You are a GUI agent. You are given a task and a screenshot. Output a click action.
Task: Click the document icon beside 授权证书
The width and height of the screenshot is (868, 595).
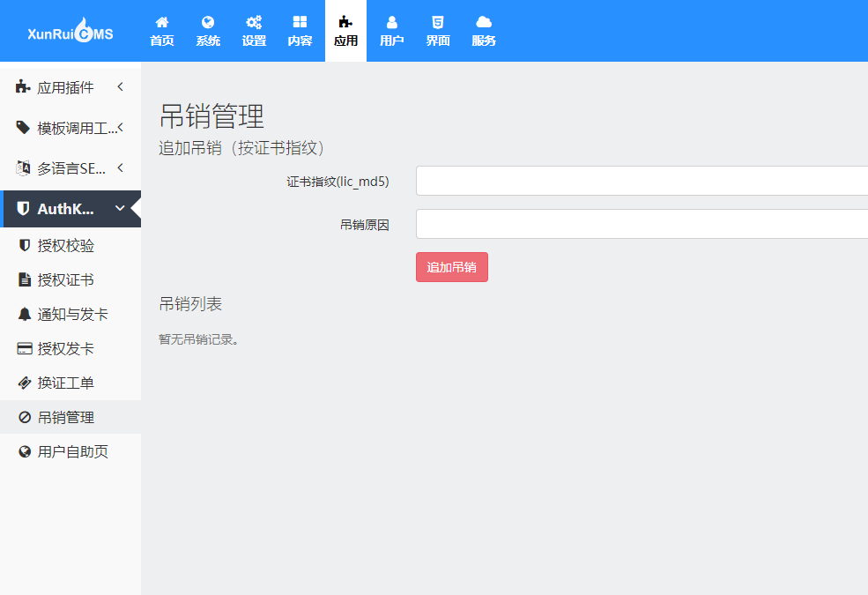[25, 279]
